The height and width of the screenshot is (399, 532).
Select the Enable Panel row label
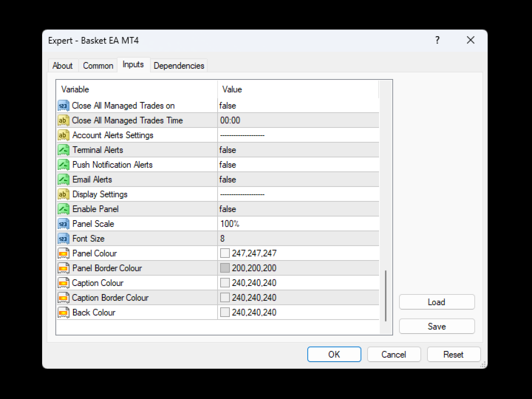95,209
